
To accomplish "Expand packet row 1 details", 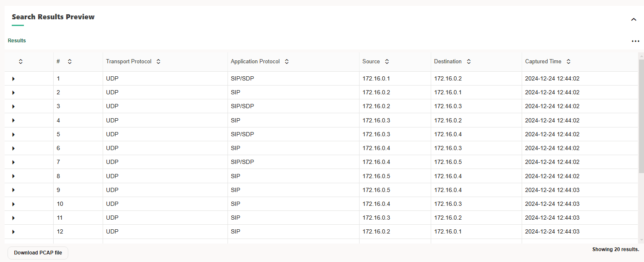I will pyautogui.click(x=13, y=78).
